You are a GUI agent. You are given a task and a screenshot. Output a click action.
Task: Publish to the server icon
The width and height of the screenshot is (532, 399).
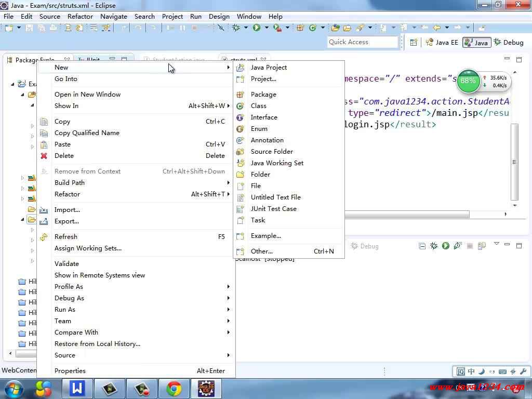click(x=482, y=246)
